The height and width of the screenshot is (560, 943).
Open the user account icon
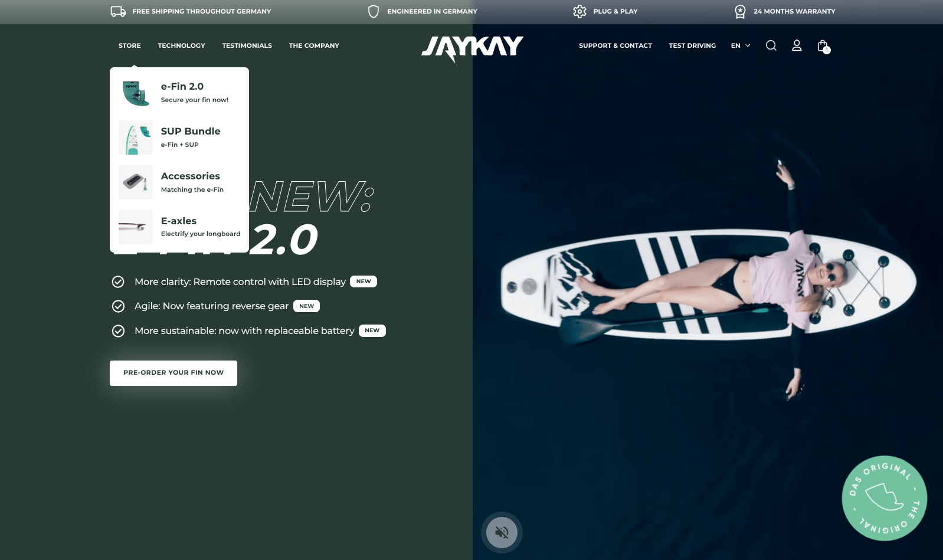point(797,45)
